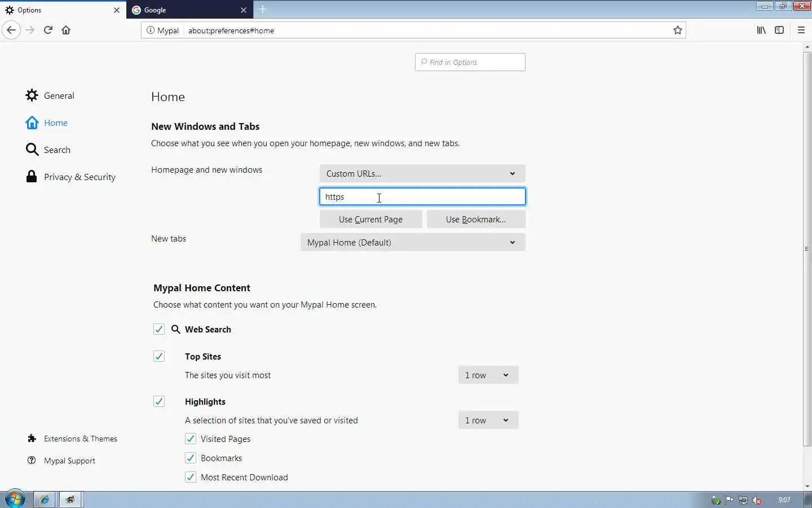Click the site information icon next to Mypal
The height and width of the screenshot is (508, 812).
tap(151, 30)
